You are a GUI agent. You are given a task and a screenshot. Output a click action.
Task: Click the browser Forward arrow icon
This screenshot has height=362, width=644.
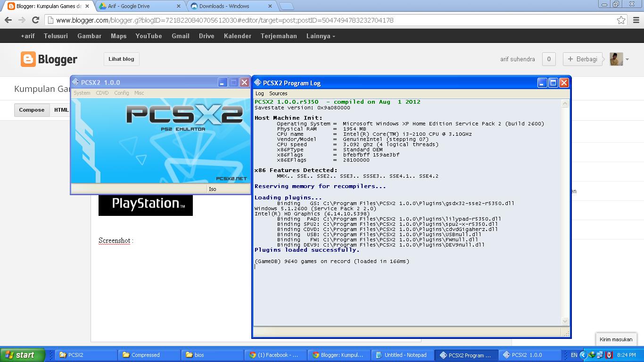(22, 20)
